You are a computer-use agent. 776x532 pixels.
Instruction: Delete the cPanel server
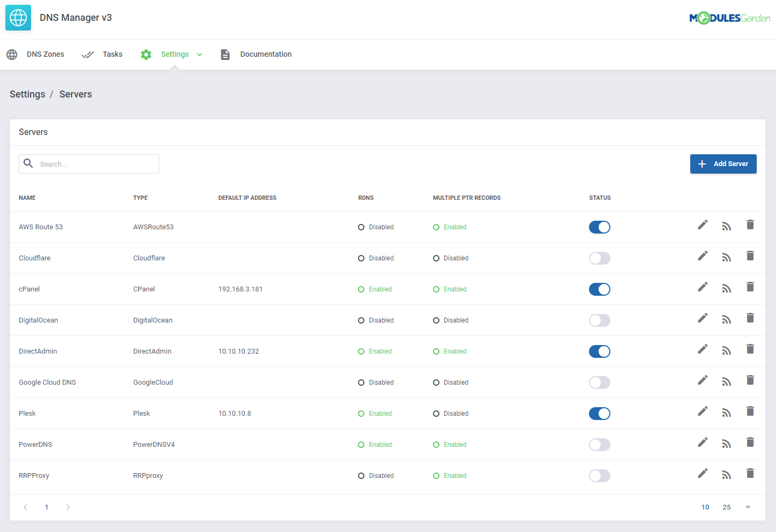(x=750, y=287)
